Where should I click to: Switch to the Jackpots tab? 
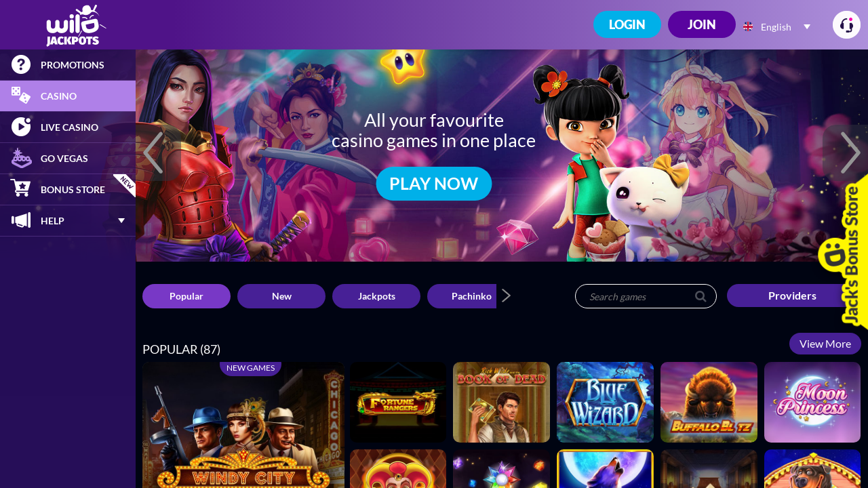click(376, 296)
